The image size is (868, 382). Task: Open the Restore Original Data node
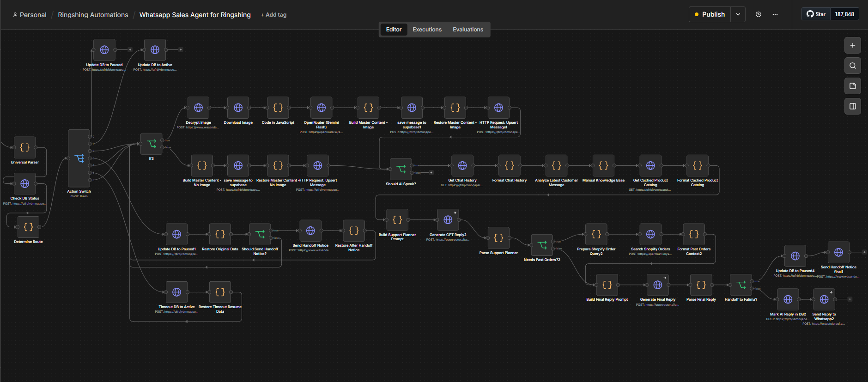point(220,234)
